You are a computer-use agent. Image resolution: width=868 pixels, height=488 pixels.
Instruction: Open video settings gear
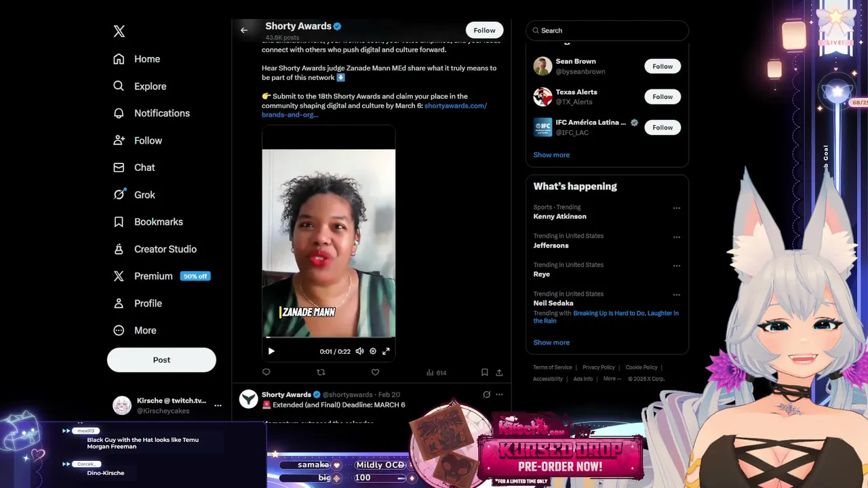373,351
